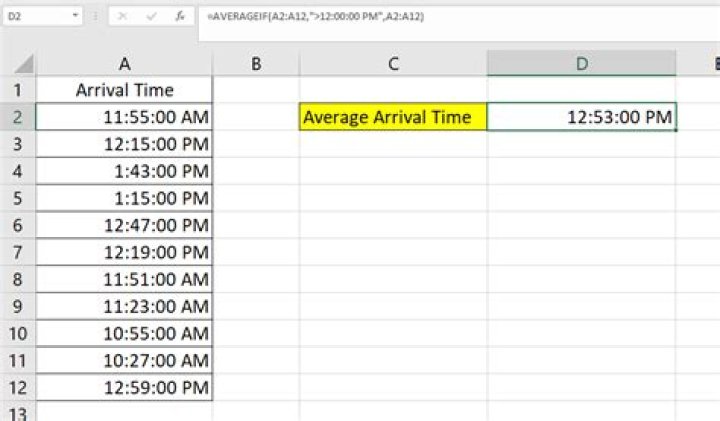Select result cell showing 12:53:00 PM
The width and height of the screenshot is (720, 421).
[x=581, y=117]
